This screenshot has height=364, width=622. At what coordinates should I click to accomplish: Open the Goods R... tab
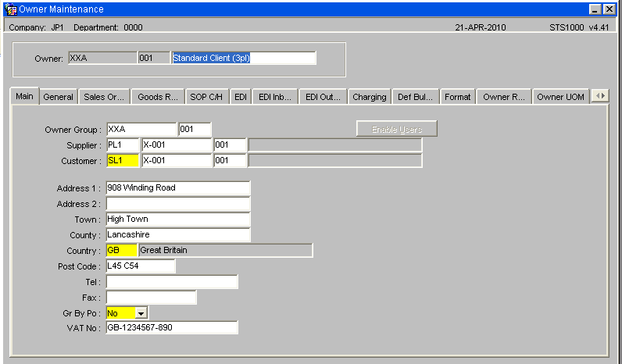158,97
